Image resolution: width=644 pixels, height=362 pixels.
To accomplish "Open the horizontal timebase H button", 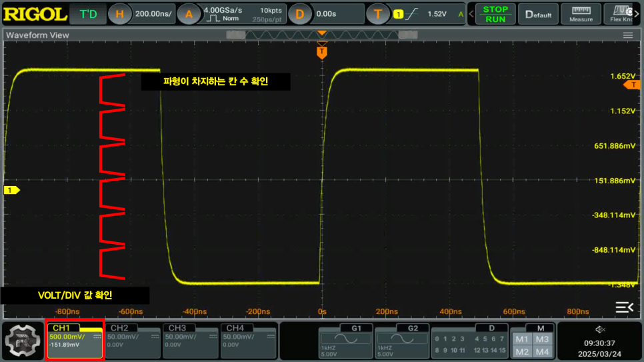I will coord(119,15).
